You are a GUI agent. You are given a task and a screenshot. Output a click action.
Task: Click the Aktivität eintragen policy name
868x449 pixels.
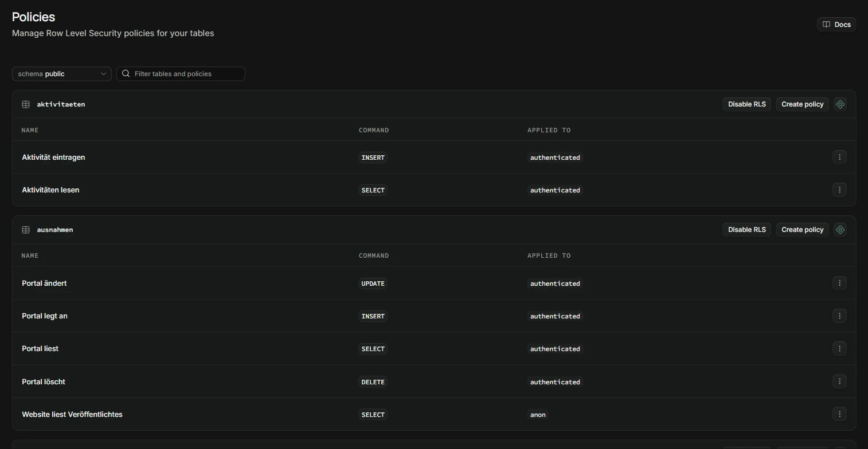(x=53, y=157)
